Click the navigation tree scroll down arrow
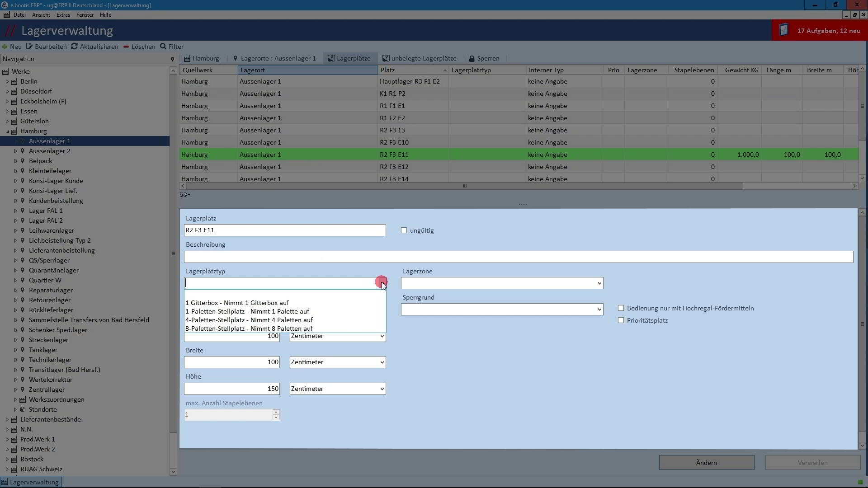 (173, 472)
